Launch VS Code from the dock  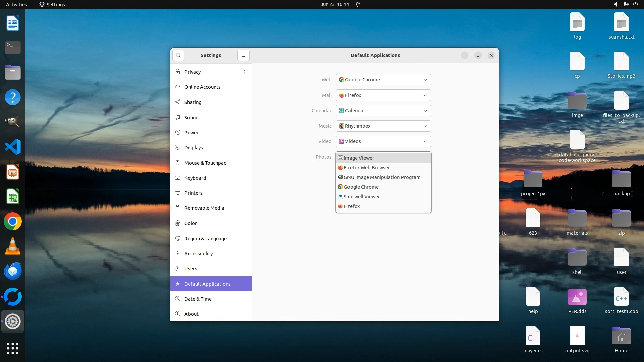pyautogui.click(x=13, y=147)
